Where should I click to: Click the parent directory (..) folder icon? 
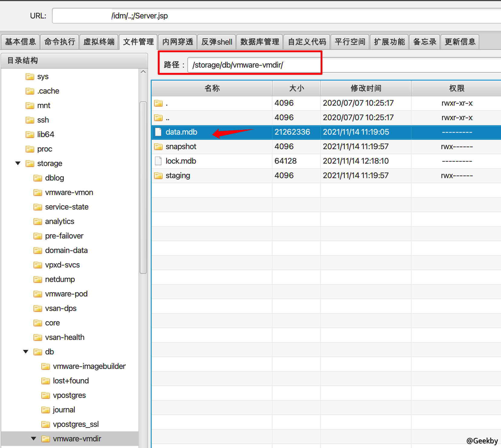tap(158, 118)
